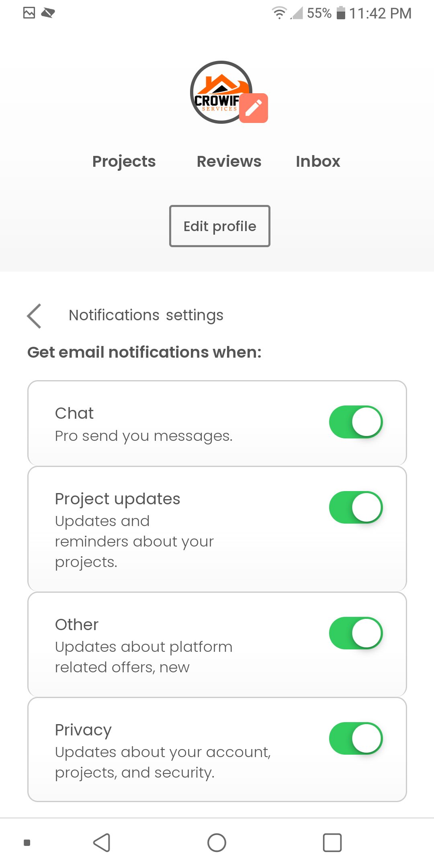This screenshot has height=868, width=434.
Task: Tap the pencil edit icon on profile photo
Action: click(x=254, y=108)
